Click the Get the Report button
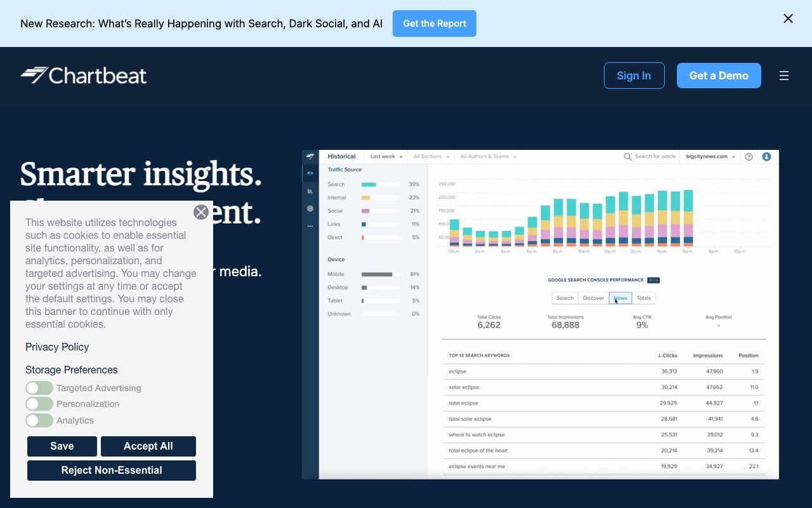This screenshot has height=508, width=812. tap(435, 23)
